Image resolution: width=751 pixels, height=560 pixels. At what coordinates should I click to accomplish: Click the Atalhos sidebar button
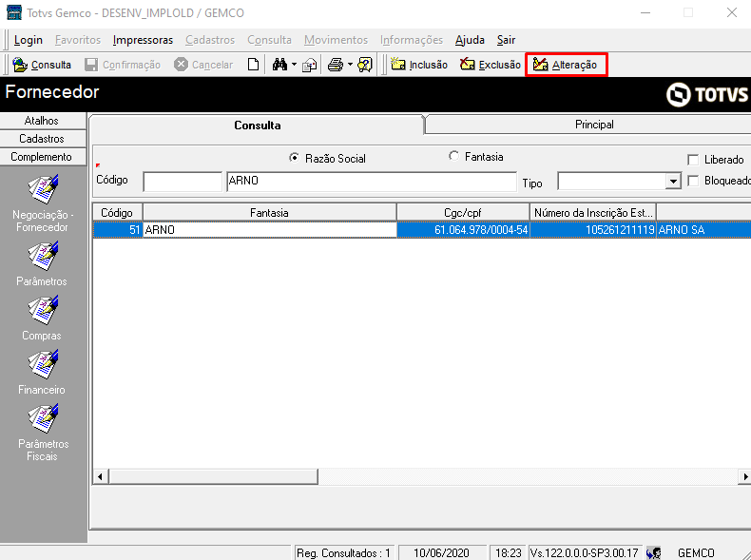tap(42, 121)
